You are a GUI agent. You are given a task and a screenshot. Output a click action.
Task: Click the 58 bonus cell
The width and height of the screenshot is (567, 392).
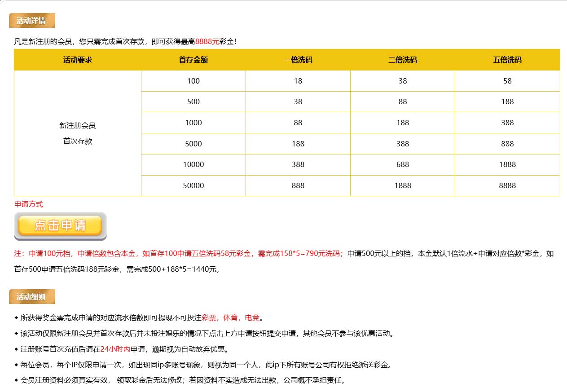coord(507,81)
